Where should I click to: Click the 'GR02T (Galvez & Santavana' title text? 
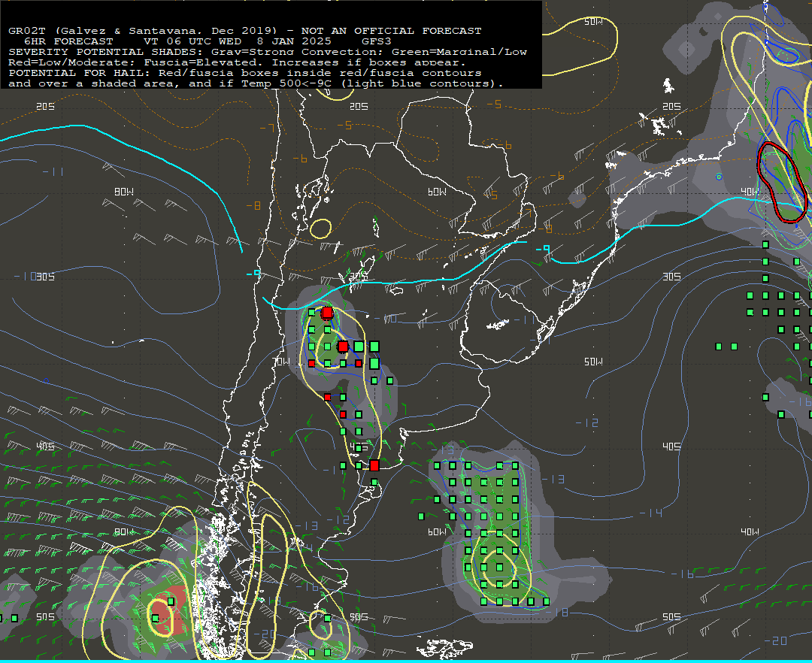[x=105, y=31]
